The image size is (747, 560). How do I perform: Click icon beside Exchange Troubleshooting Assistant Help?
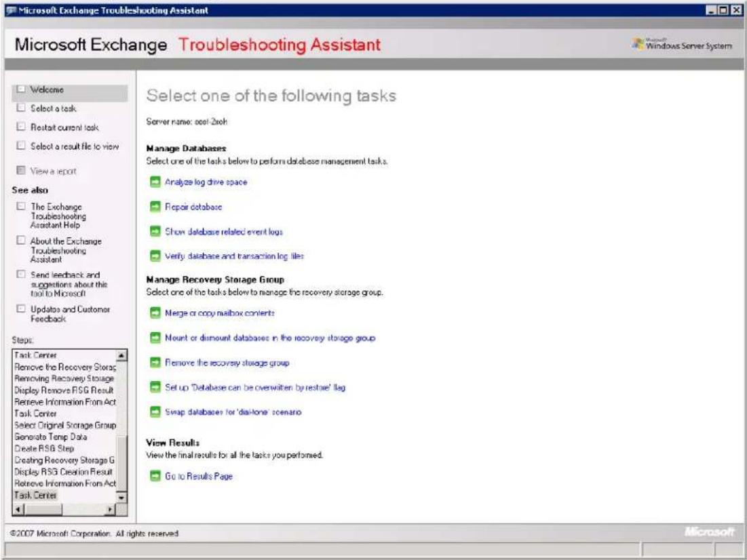[20, 206]
